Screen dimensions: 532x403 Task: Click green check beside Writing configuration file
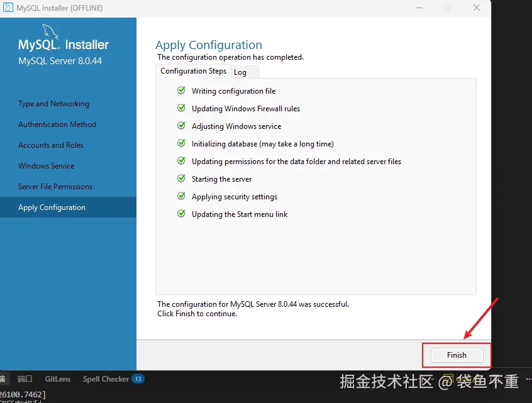[x=182, y=91]
